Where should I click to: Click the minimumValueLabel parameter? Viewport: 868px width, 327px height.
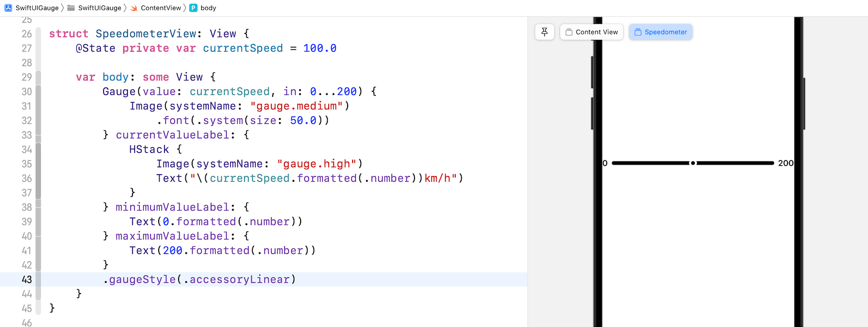pyautogui.click(x=172, y=207)
